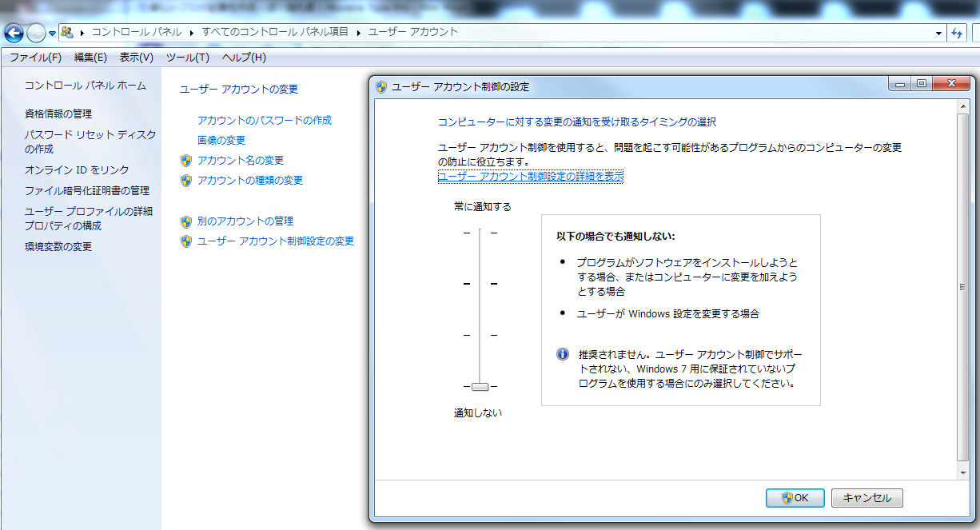
Task: Click shield icon next to アカウント名の変更
Action: click(x=186, y=161)
